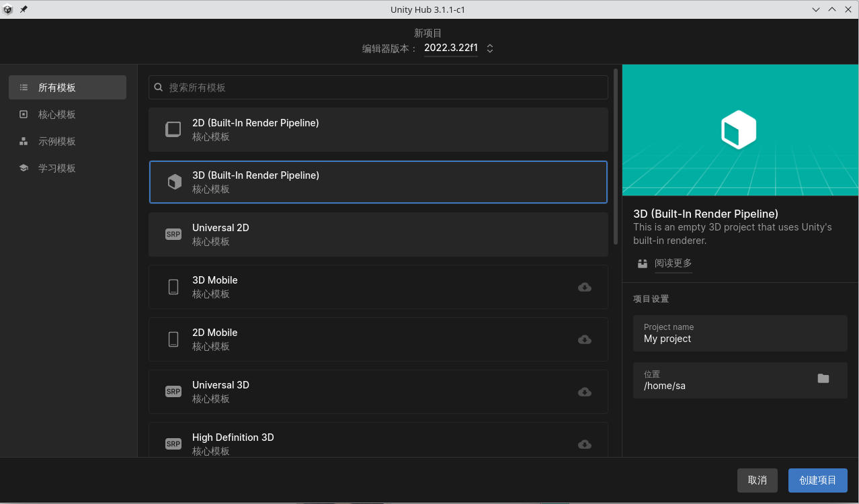Select the 所有模板 sidebar tab

(67, 87)
